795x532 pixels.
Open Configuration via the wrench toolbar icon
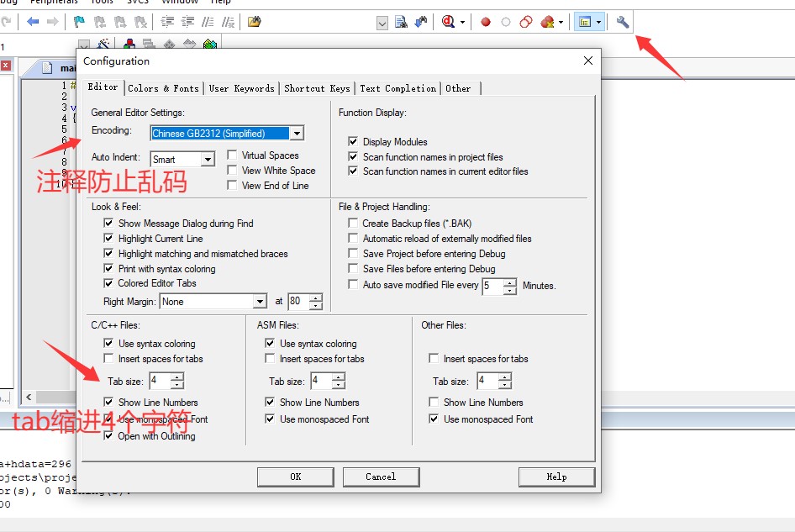tap(623, 22)
